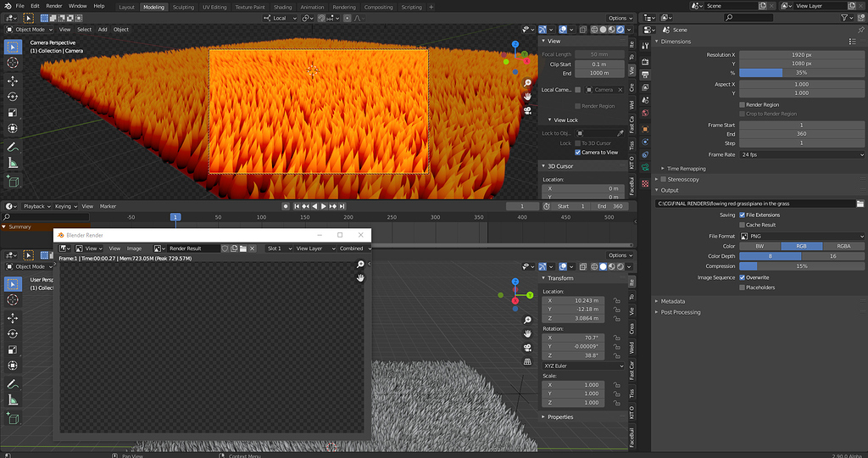Open the Object Data camera properties tab
The image size is (868, 458).
[x=645, y=167]
